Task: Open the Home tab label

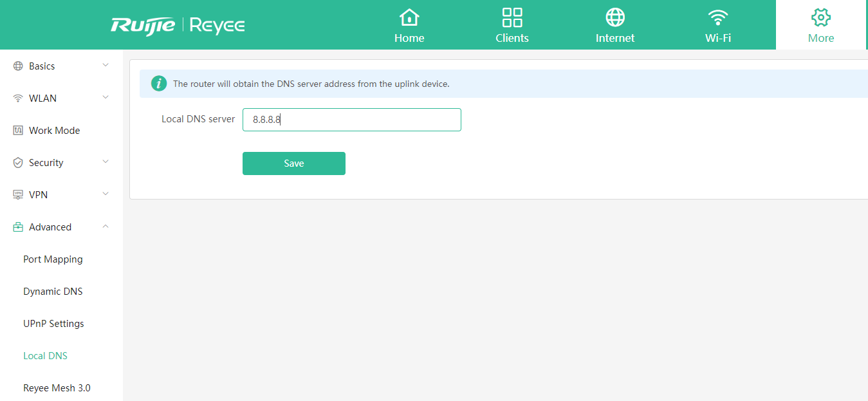Action: coord(409,38)
